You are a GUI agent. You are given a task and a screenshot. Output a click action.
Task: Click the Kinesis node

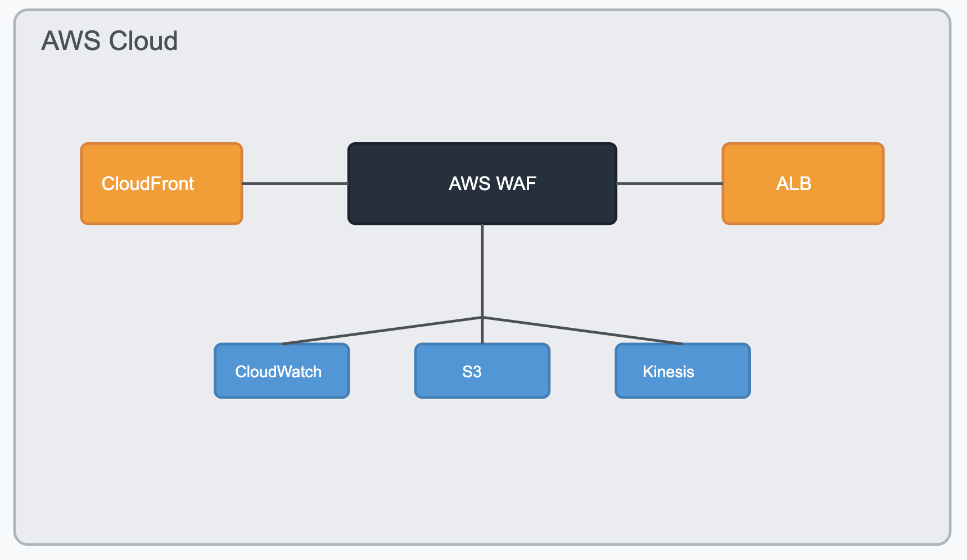coord(683,371)
